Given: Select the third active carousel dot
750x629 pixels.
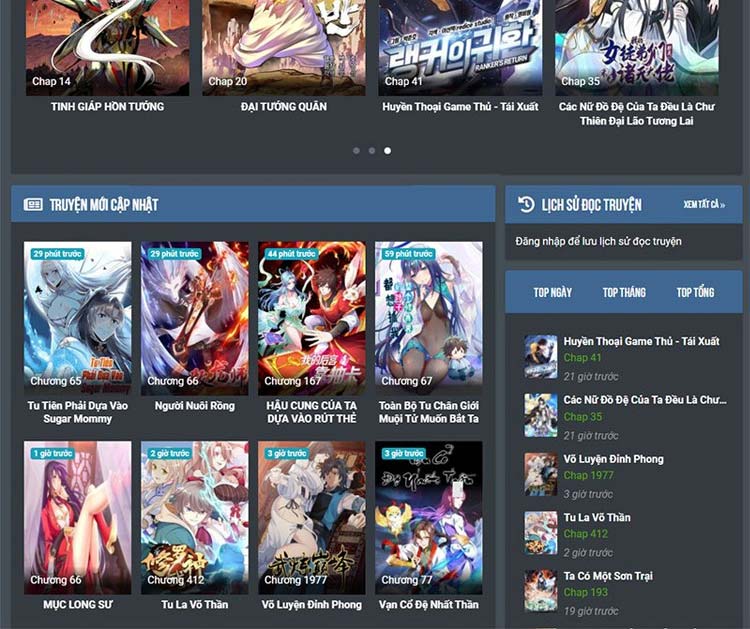Looking at the screenshot, I should 387,151.
